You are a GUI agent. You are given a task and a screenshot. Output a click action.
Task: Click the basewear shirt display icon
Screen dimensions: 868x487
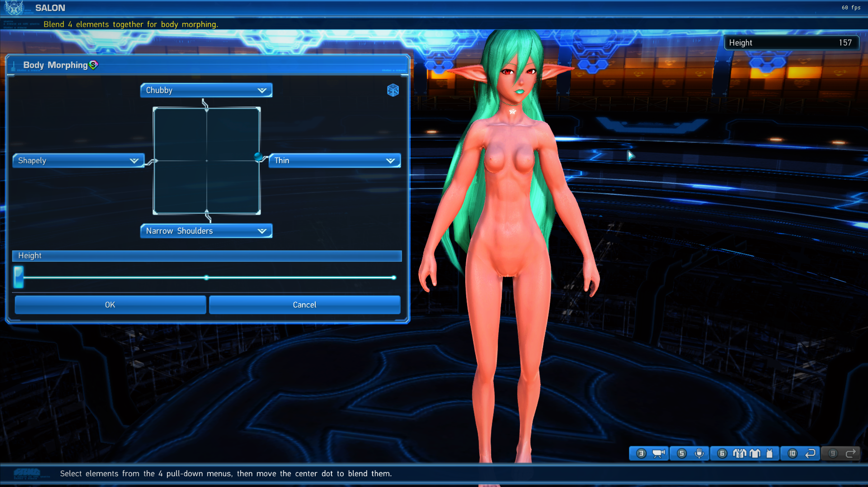(x=755, y=453)
